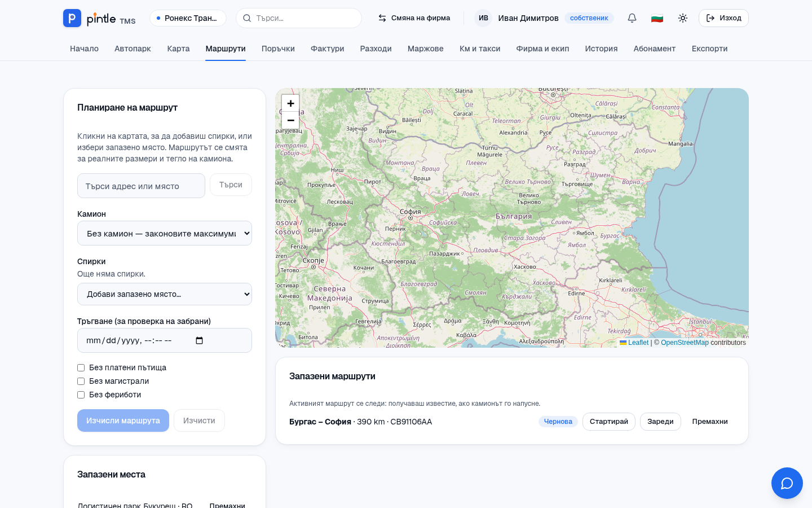Zoom in on the map
The height and width of the screenshot is (508, 812).
(x=290, y=103)
